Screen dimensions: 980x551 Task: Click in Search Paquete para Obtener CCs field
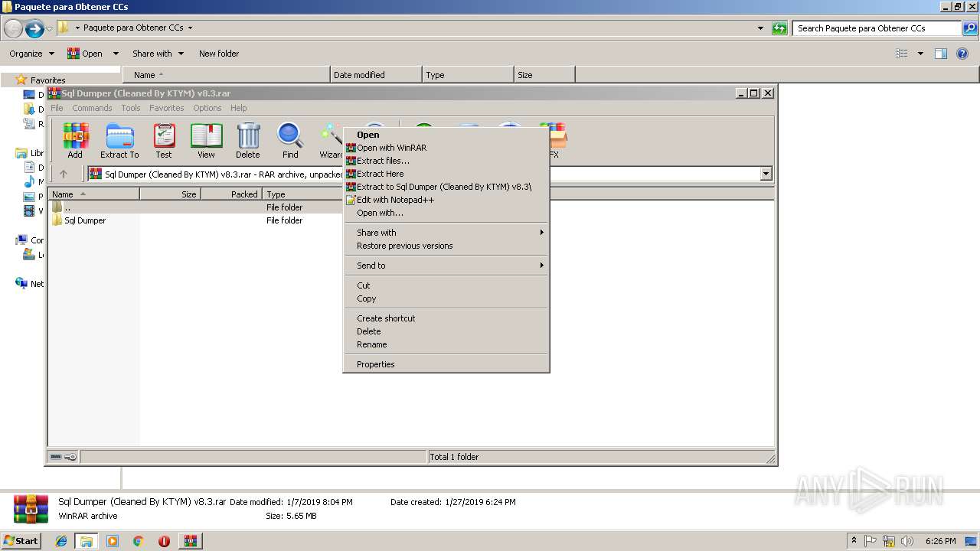point(877,28)
